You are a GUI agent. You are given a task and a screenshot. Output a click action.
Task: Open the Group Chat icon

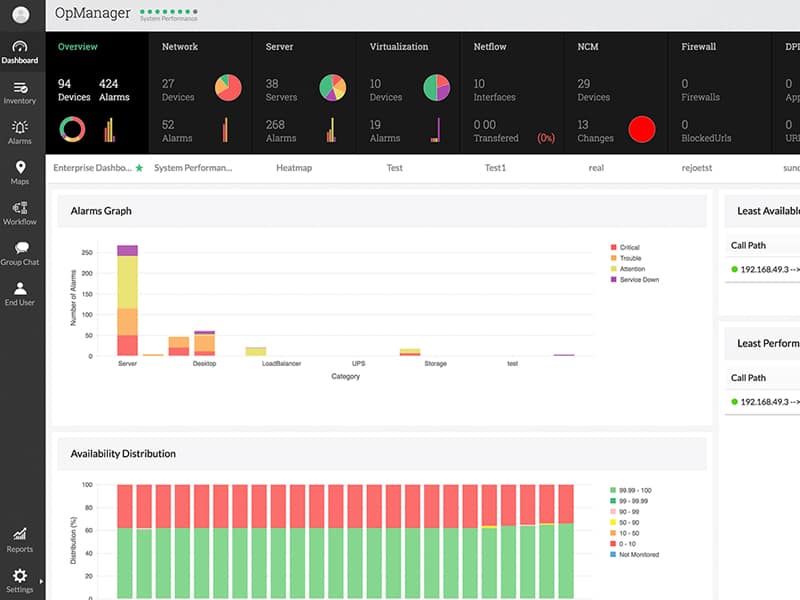20,248
